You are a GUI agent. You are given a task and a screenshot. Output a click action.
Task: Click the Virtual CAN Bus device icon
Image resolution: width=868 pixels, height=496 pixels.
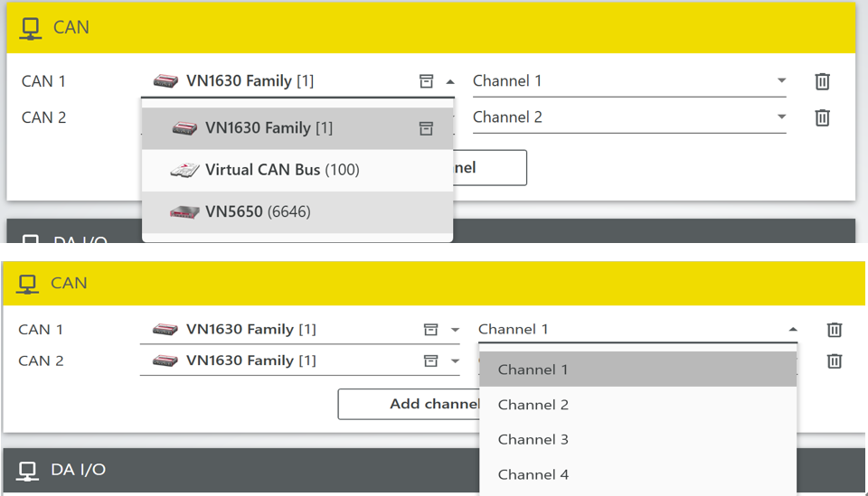184,170
